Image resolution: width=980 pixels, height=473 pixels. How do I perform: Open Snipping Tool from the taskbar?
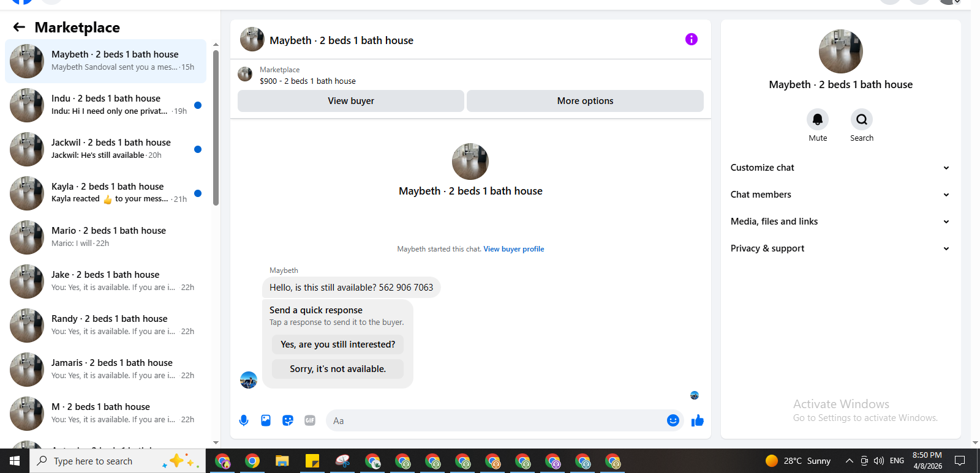pos(342,461)
